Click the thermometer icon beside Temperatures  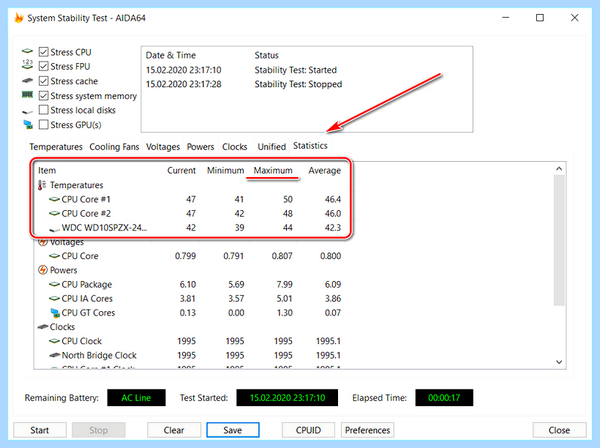pos(42,185)
